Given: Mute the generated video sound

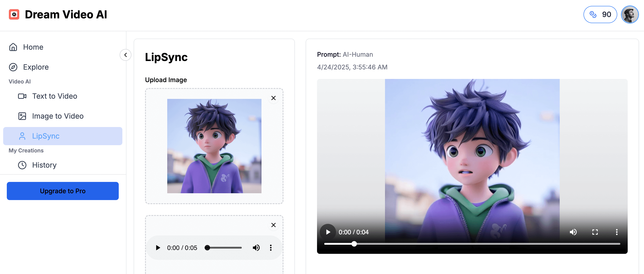Looking at the screenshot, I should click(573, 232).
